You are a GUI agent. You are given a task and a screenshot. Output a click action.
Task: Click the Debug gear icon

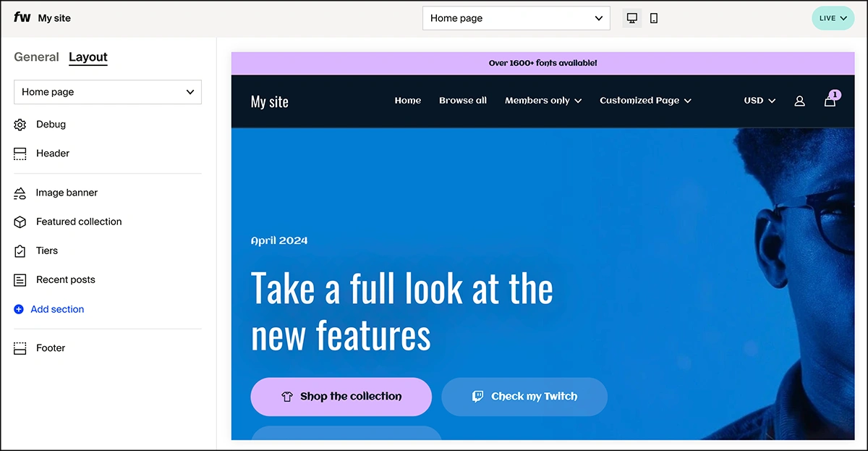click(20, 125)
